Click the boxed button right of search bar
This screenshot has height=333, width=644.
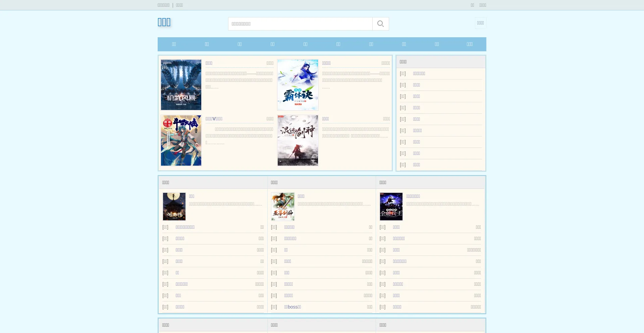point(480,23)
